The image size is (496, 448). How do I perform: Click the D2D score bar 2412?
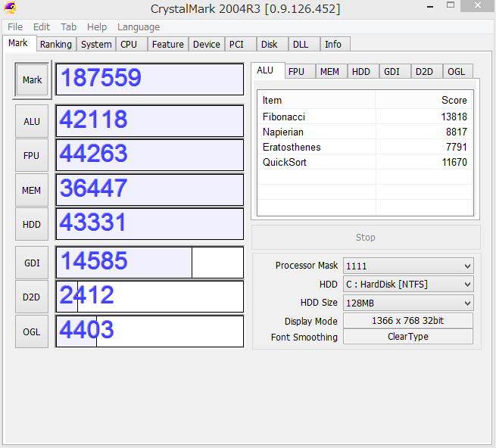[150, 297]
